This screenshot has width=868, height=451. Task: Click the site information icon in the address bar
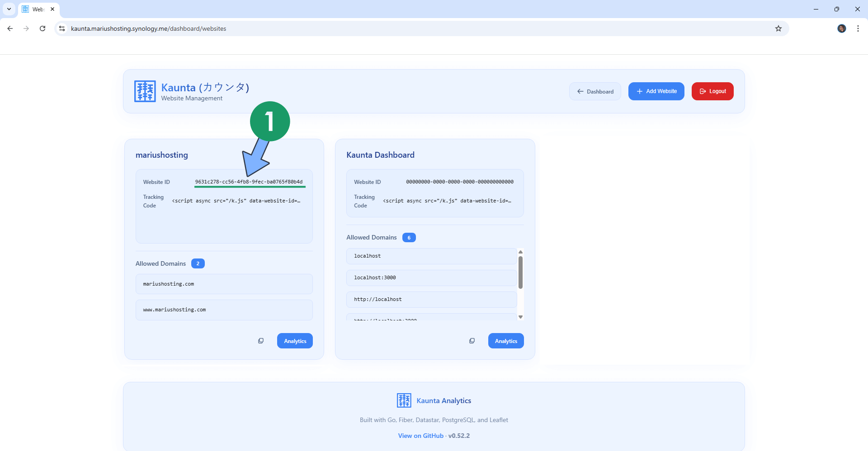tap(61, 28)
